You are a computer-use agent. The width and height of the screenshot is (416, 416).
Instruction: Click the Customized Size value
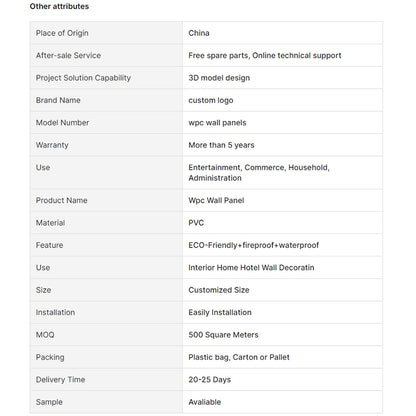[x=219, y=290]
